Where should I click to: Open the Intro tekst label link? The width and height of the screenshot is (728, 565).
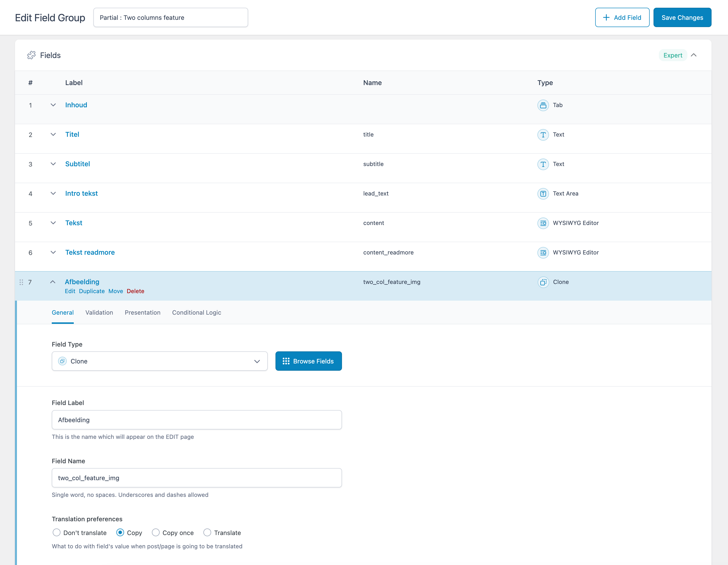[81, 193]
